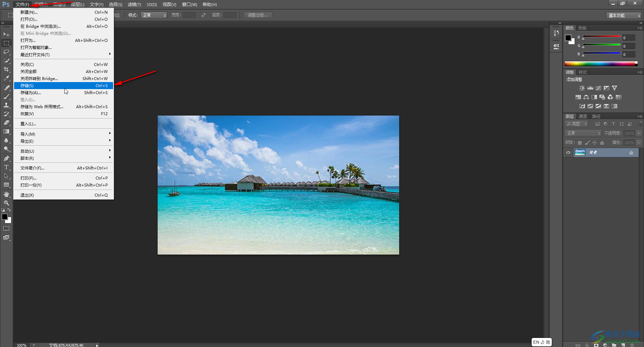The height and width of the screenshot is (347, 644).
Task: Toggle Quick Mask mode
Action: click(x=6, y=228)
